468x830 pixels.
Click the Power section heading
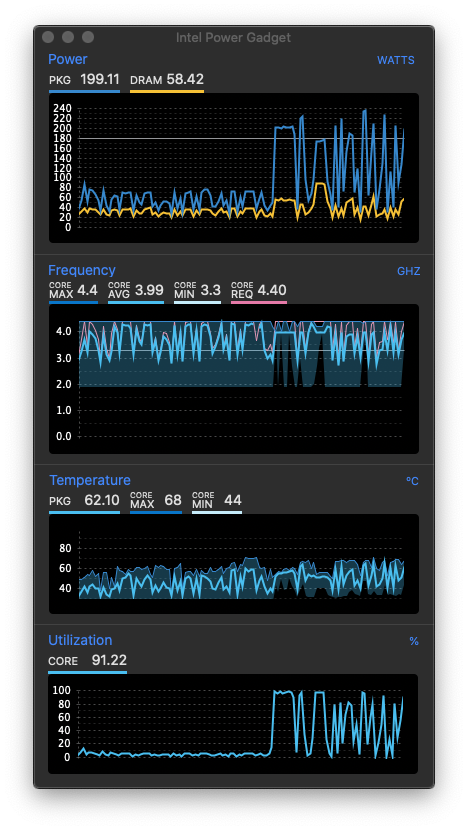click(x=68, y=59)
